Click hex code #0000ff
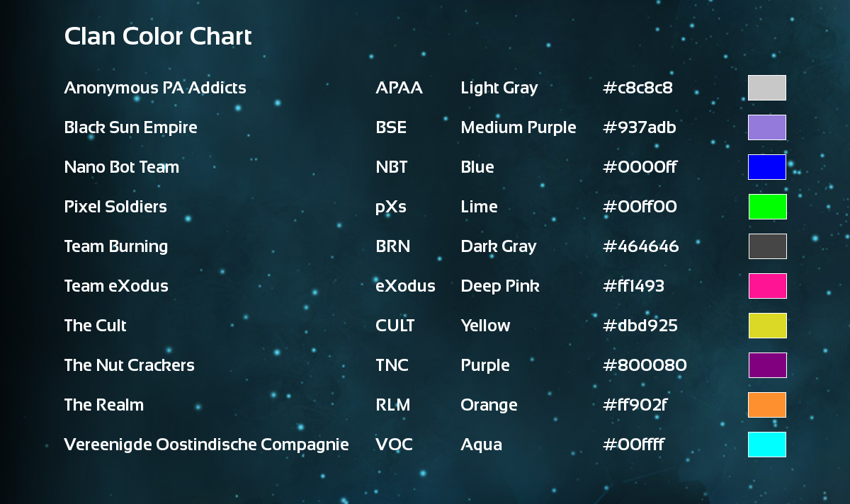The image size is (850, 504). 640,167
